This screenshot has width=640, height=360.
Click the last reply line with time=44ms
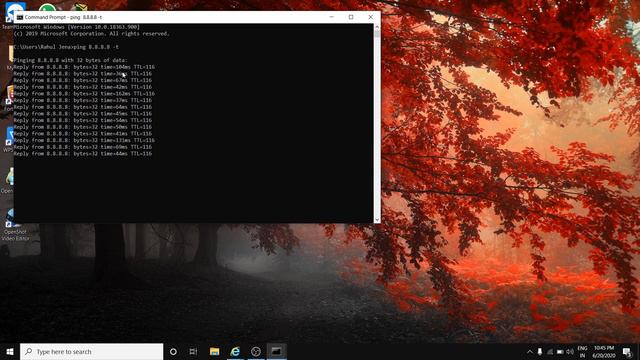click(82, 154)
